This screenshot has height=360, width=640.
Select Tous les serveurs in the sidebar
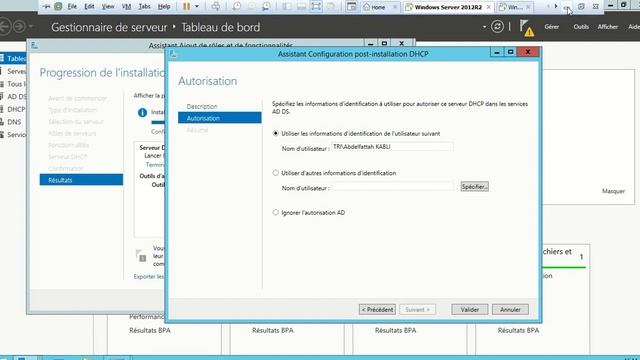pos(13,84)
